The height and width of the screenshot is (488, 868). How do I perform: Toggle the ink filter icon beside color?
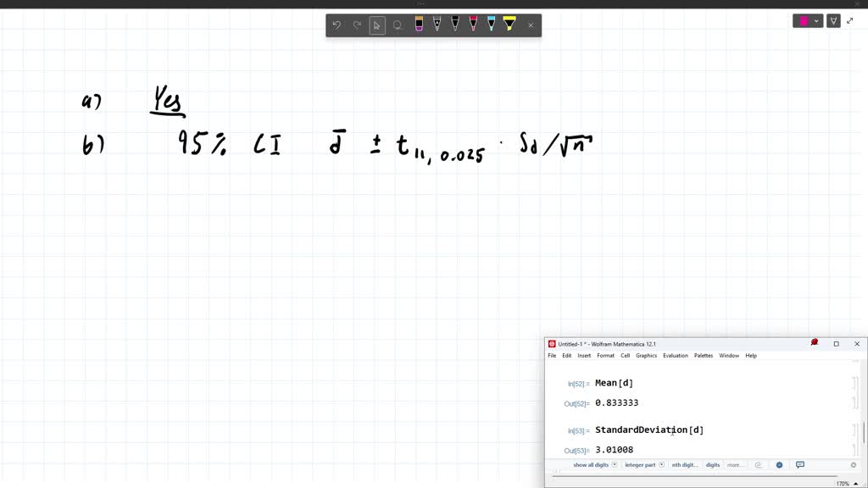(833, 21)
